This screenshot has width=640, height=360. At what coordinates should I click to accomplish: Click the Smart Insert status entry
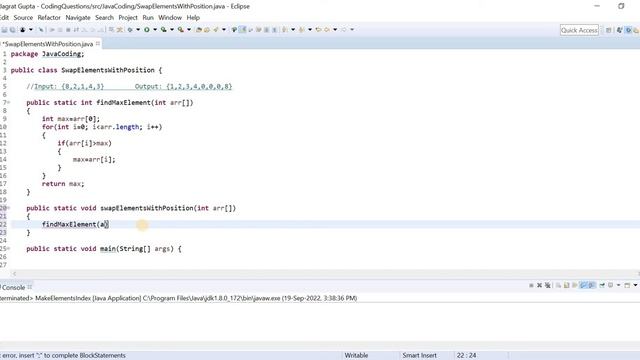click(420, 356)
